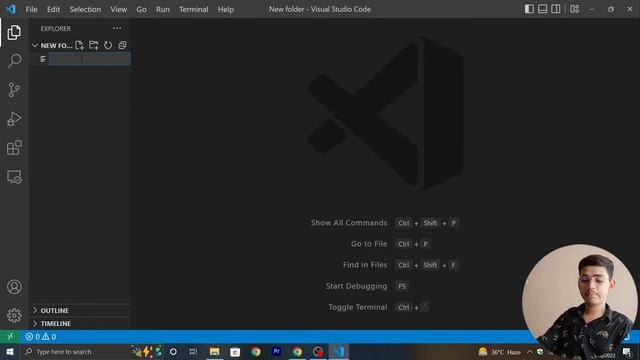Open Explorer views and more actions menu
Screen dimensions: 640x360
click(x=117, y=28)
